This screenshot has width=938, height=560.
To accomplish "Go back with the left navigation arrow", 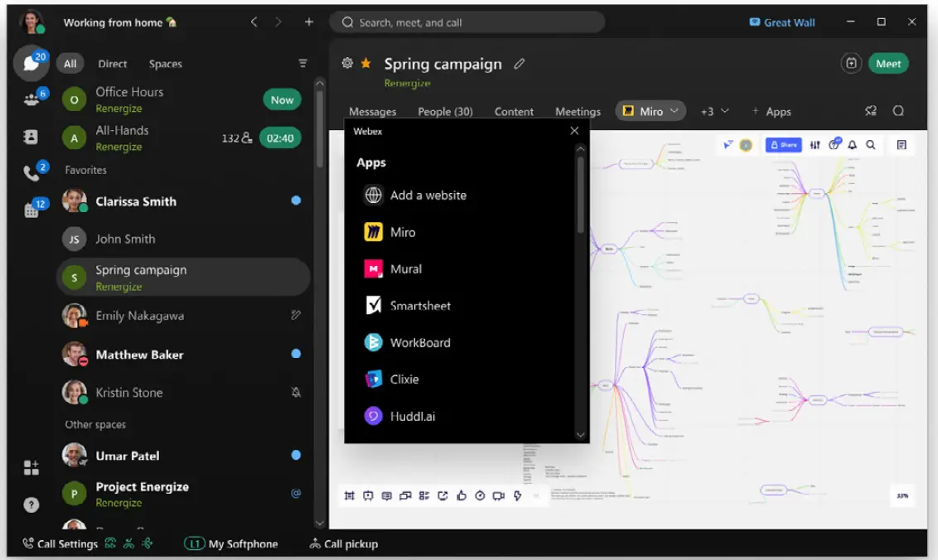I will coord(254,22).
